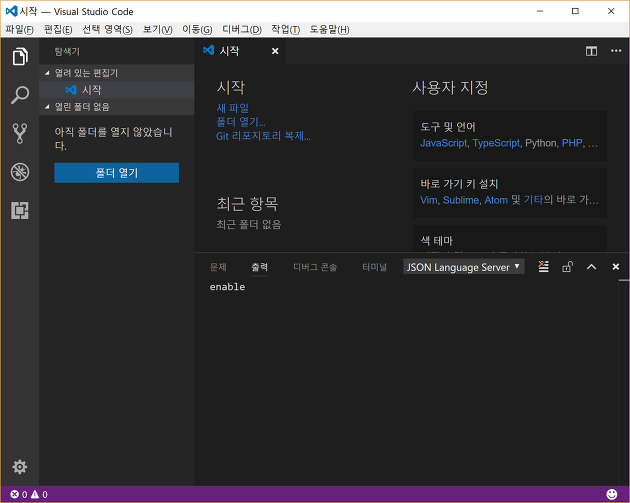
Task: Open the Explorer view in activity bar
Action: 20,56
